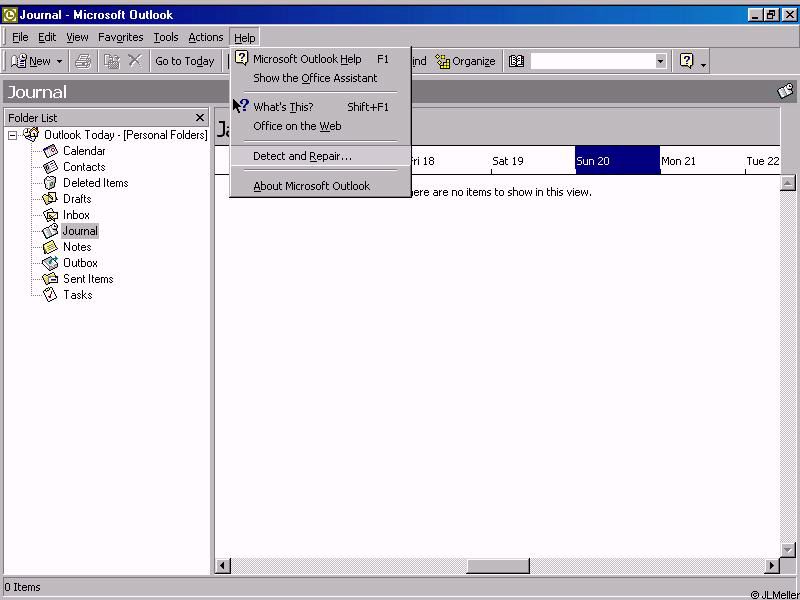Open the New item dropdown arrow
800x600 pixels.
[59, 61]
